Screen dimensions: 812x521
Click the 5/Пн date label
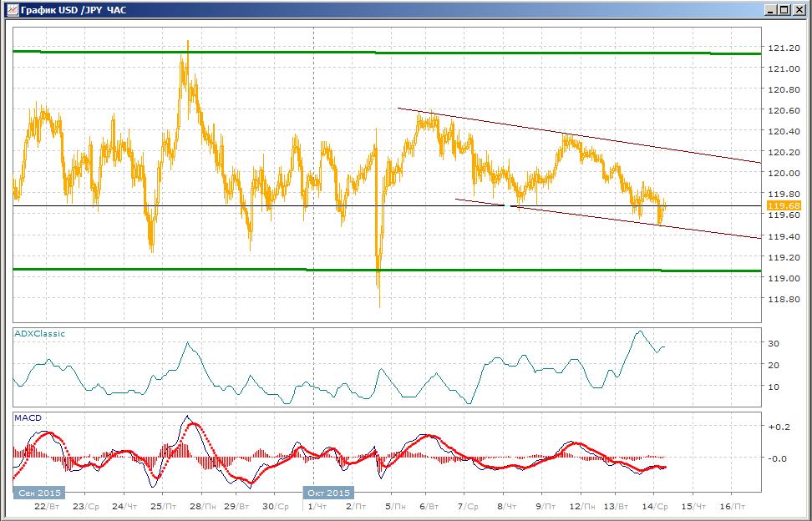pos(395,507)
